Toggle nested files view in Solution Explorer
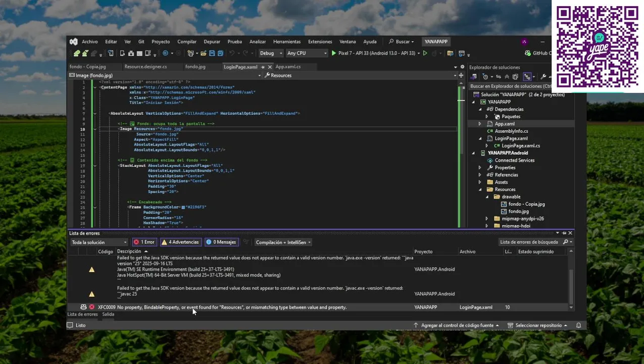The height and width of the screenshot is (364, 644). click(x=527, y=77)
